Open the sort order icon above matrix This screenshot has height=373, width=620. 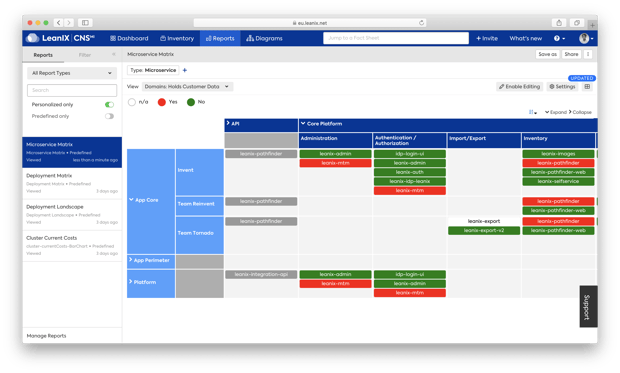pos(532,112)
